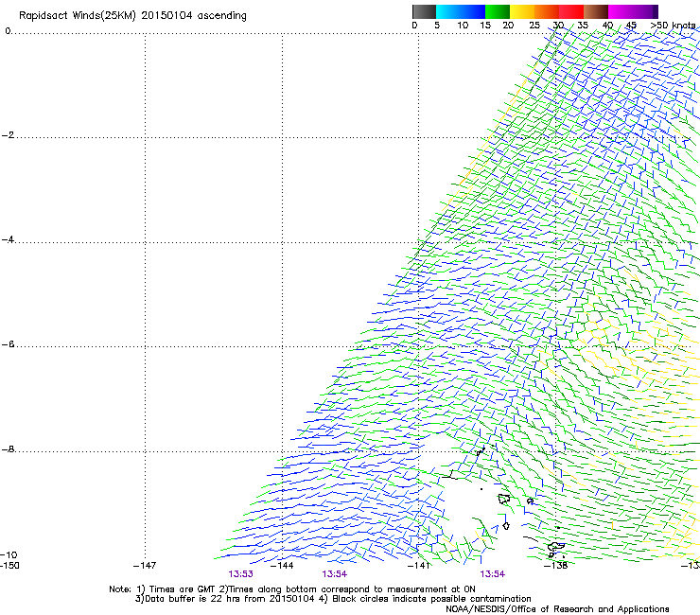Click the '-2' latitude axis label
Image resolution: width=700 pixels, height=615 pixels.
pyautogui.click(x=8, y=135)
